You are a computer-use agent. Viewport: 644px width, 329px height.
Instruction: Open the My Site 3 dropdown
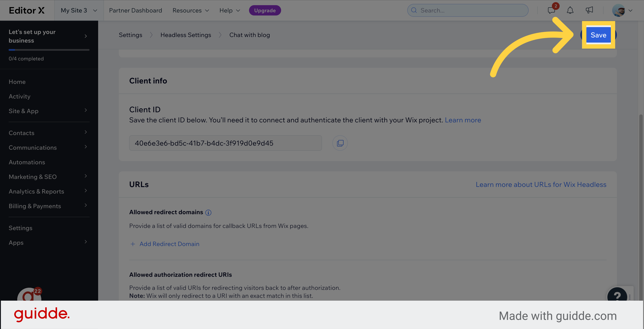tap(79, 11)
